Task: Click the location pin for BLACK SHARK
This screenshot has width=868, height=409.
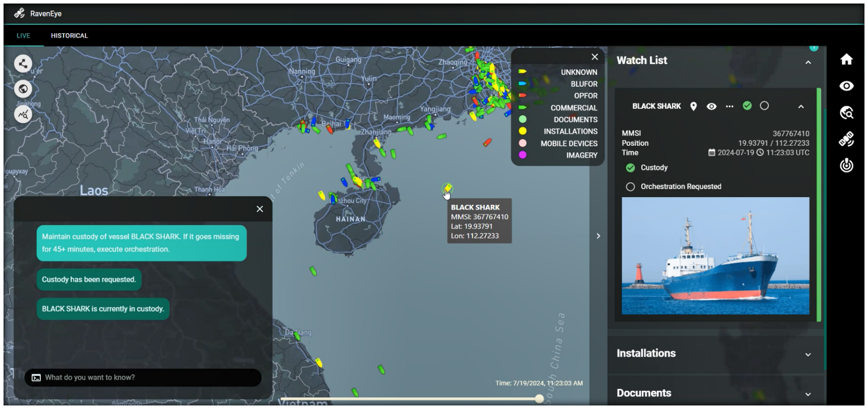Action: coord(694,106)
